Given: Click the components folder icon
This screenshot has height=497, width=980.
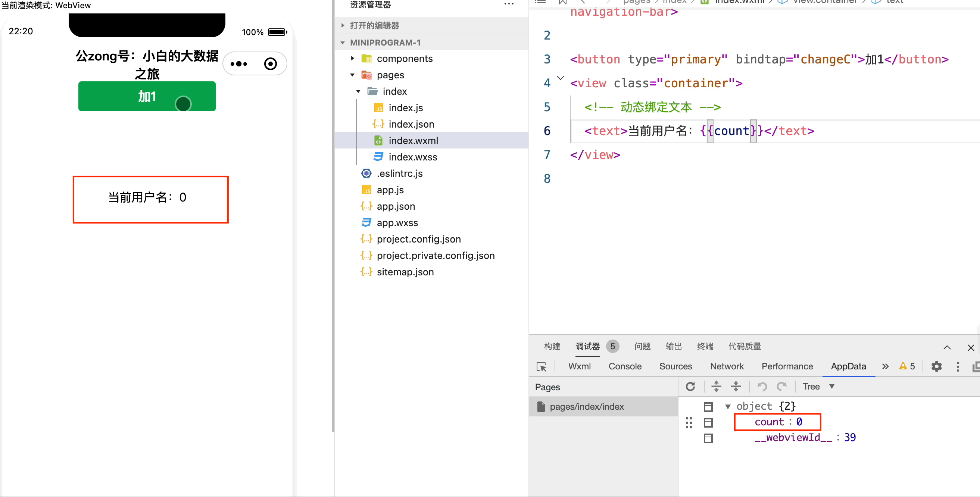Looking at the screenshot, I should click(366, 59).
